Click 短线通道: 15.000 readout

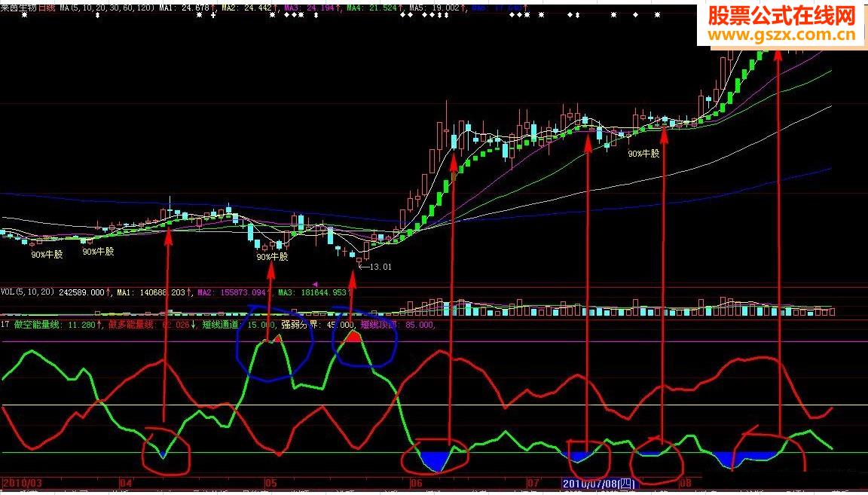[x=239, y=325]
